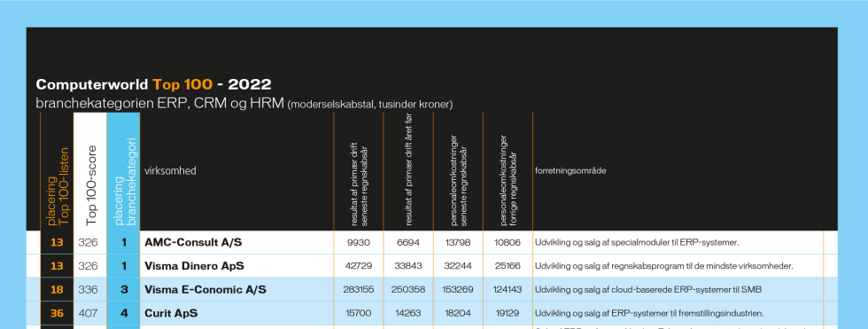Click category rank 3
868x329 pixels.
124,289
